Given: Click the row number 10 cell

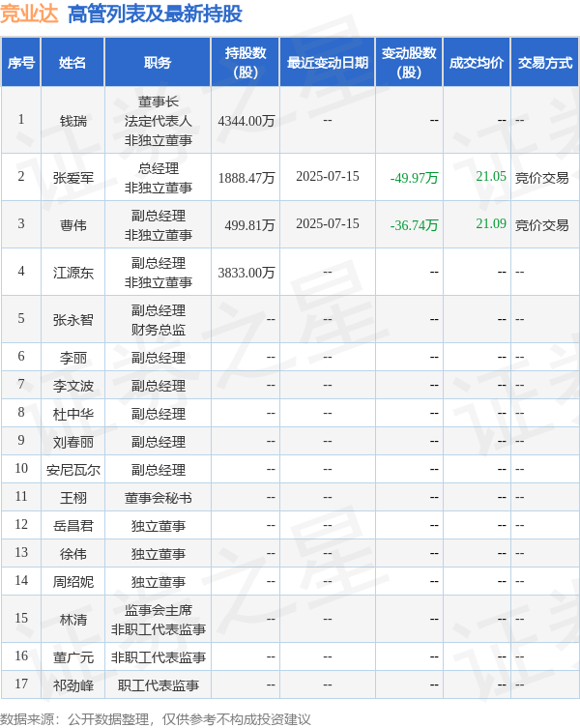Looking at the screenshot, I should 21,469.
